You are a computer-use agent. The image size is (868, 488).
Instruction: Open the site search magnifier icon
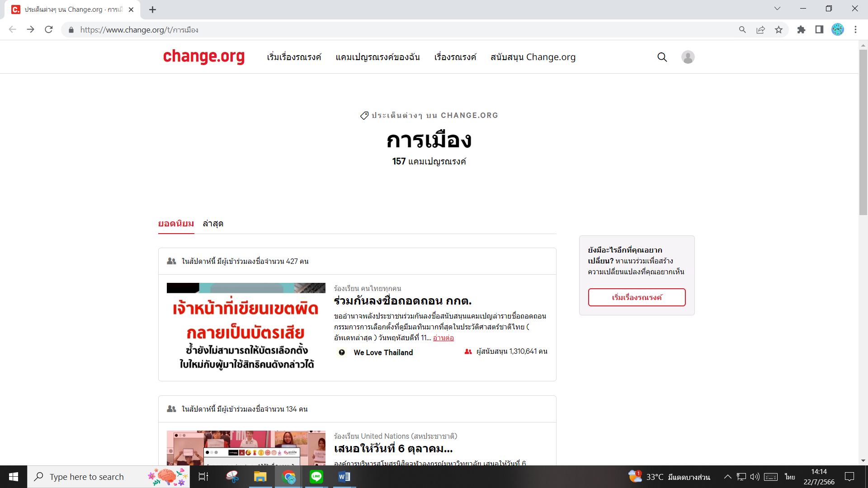point(662,57)
